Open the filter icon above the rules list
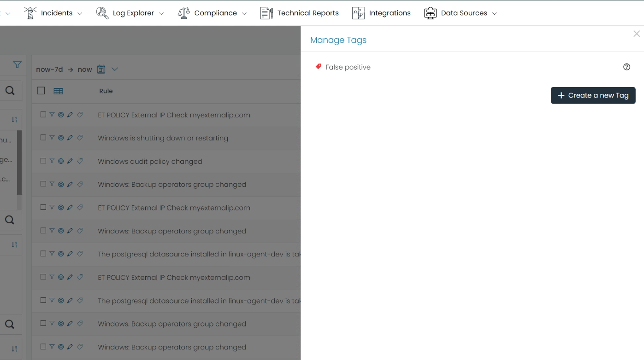The height and width of the screenshot is (360, 644). [14, 65]
